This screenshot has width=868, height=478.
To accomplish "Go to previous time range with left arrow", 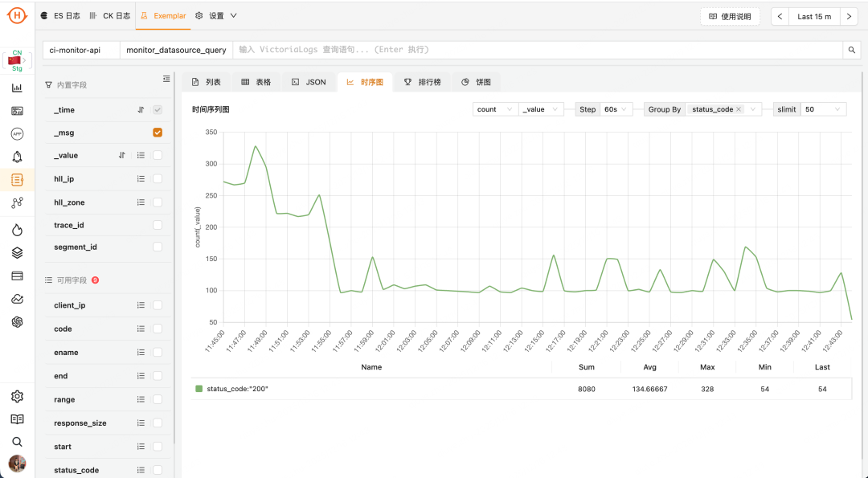I will pos(780,17).
